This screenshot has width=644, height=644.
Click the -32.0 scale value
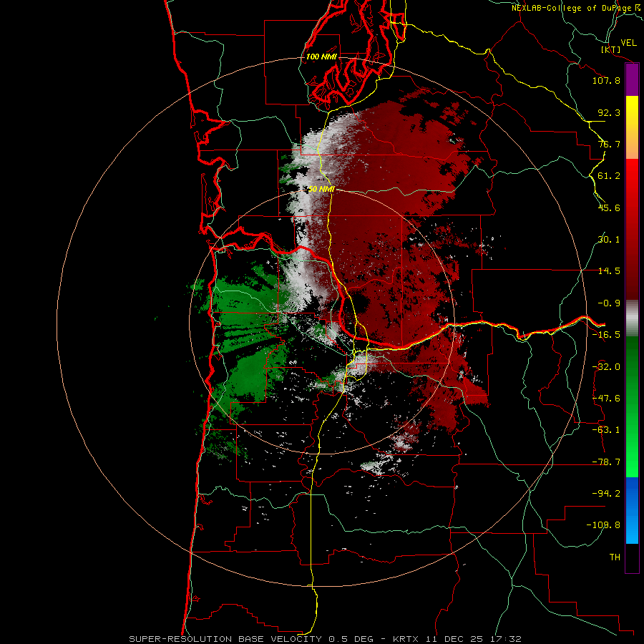[606, 367]
